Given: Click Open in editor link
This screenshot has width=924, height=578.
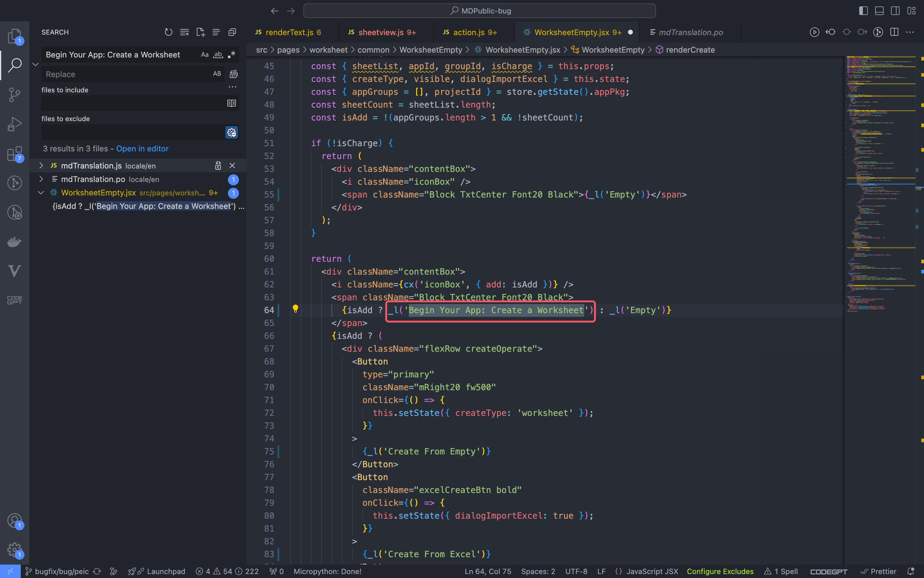Looking at the screenshot, I should (142, 149).
